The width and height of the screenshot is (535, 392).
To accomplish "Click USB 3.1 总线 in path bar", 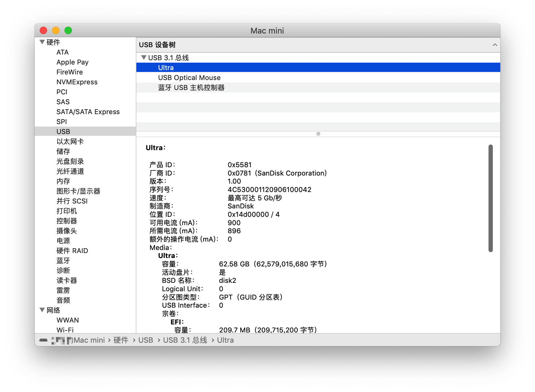I will click(x=185, y=340).
